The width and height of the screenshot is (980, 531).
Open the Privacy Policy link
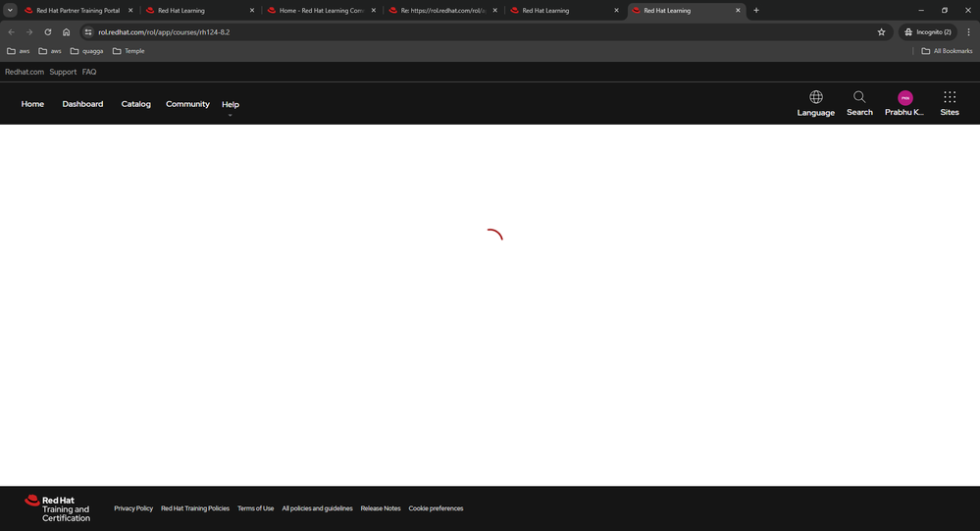(133, 508)
